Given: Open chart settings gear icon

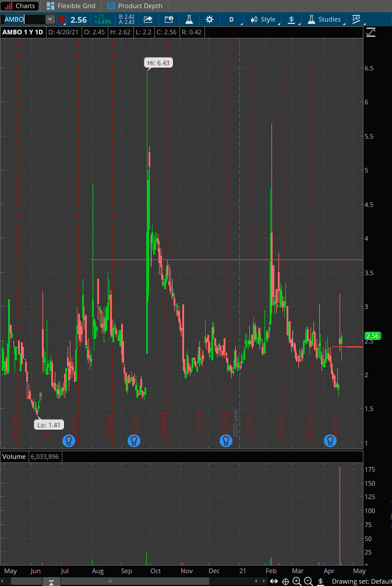Looking at the screenshot, I should click(x=210, y=19).
